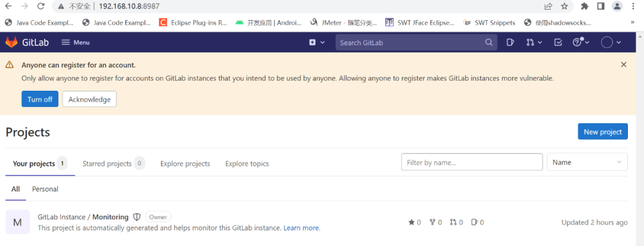The image size is (644, 246).
Task: Bookmark this page with star icon
Action: 564,6
